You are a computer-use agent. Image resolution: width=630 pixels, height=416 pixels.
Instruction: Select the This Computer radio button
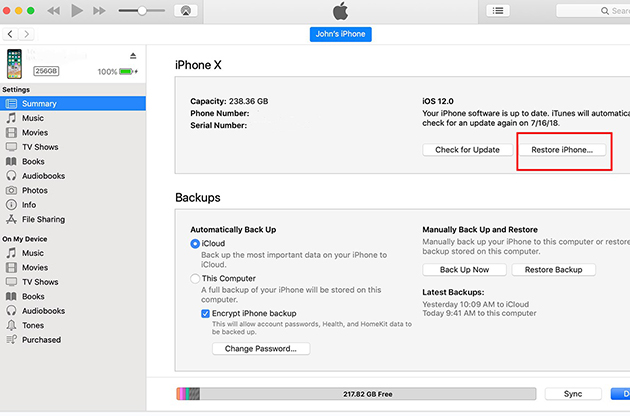click(x=195, y=279)
